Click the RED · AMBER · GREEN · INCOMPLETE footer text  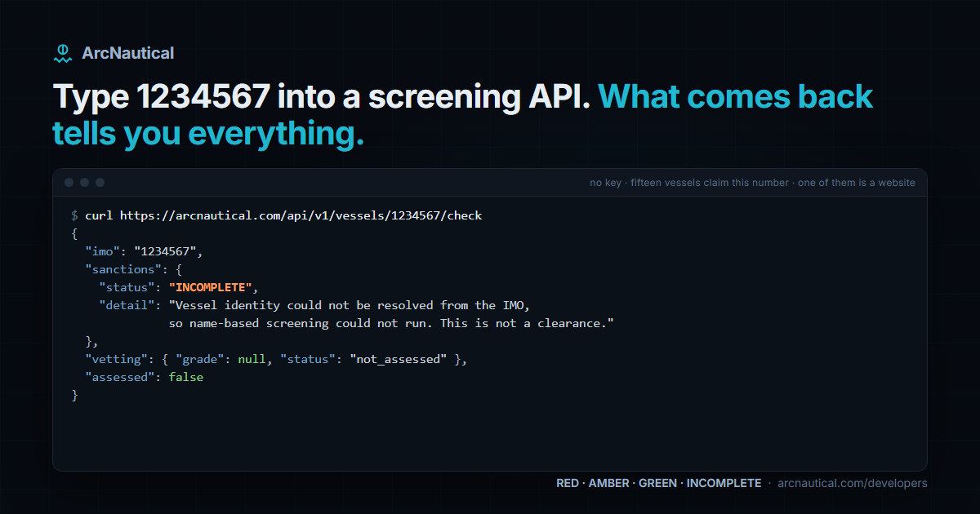[659, 483]
